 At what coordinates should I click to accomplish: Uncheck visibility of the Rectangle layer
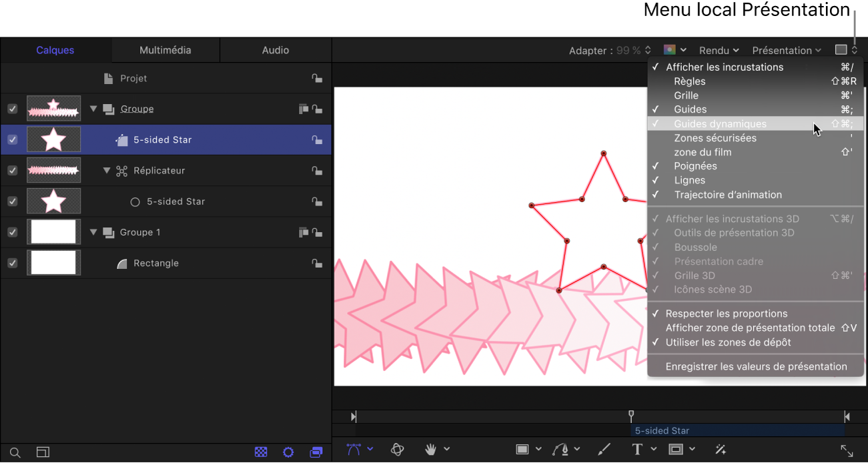tap(12, 263)
